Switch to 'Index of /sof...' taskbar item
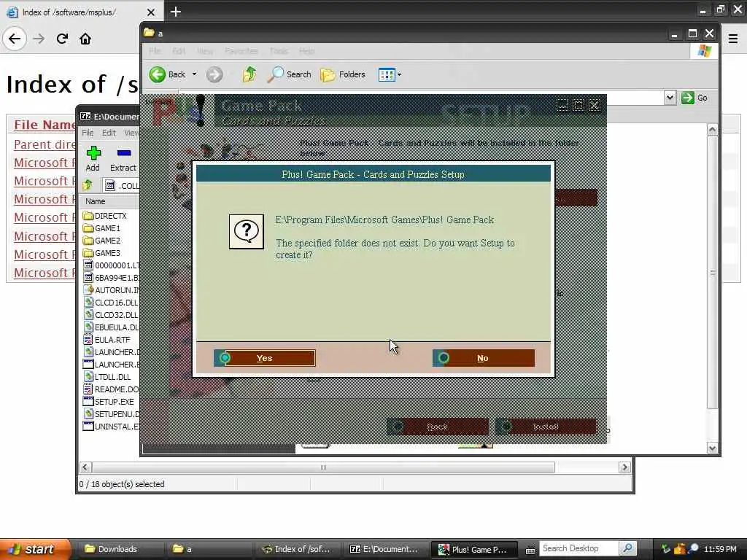This screenshot has height=560, width=747. (296, 549)
